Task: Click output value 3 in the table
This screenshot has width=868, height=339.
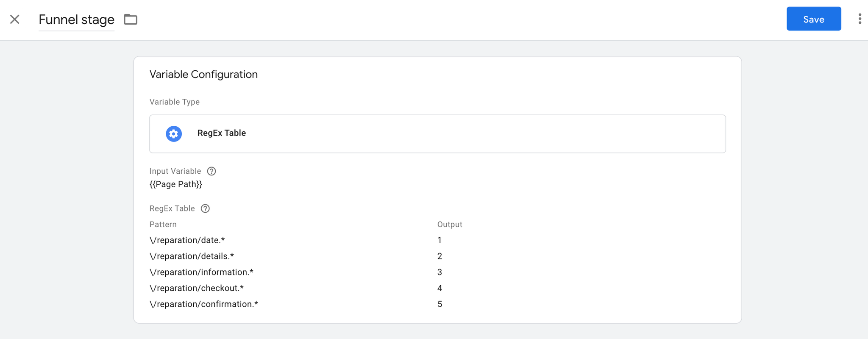Action: tap(440, 272)
